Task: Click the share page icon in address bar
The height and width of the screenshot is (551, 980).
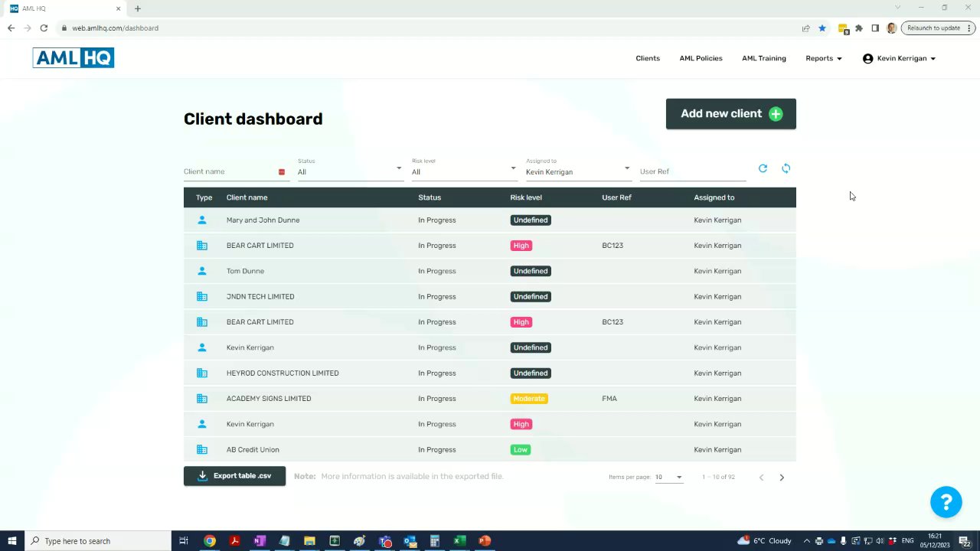Action: click(806, 28)
